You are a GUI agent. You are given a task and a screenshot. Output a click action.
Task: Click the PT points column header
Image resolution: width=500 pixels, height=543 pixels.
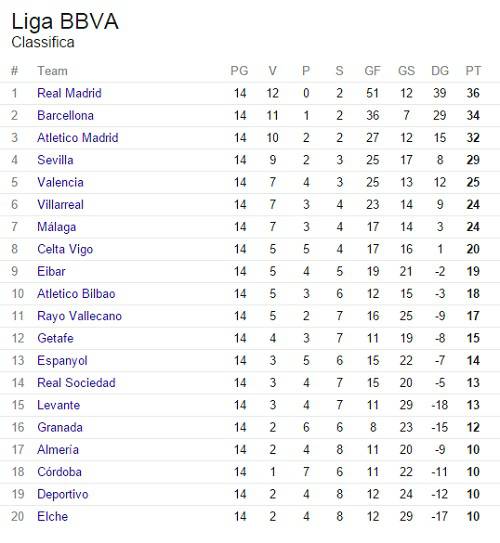click(473, 71)
